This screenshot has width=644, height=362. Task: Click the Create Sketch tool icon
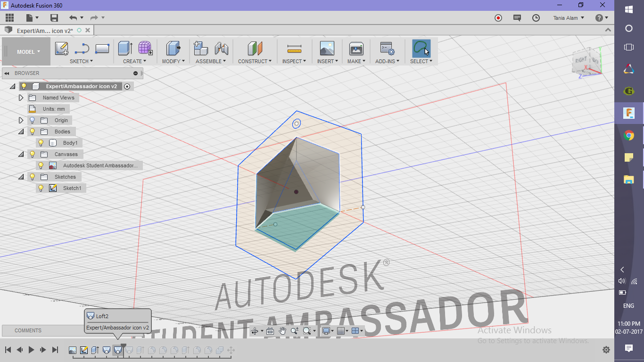(x=62, y=49)
